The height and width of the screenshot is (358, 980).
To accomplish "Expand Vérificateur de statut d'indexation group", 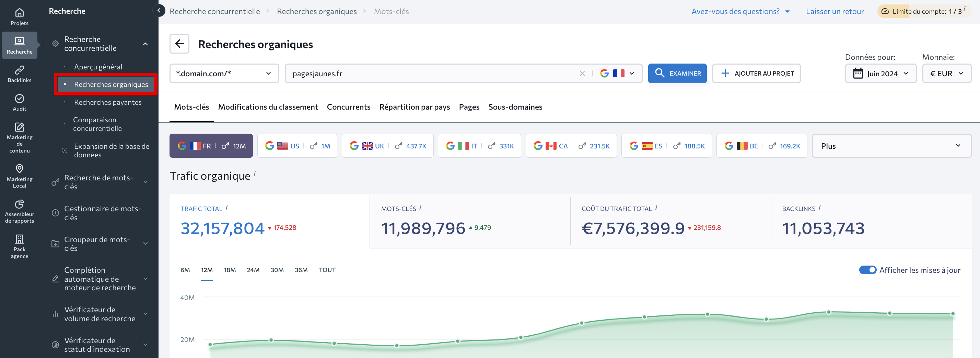I will (x=145, y=345).
